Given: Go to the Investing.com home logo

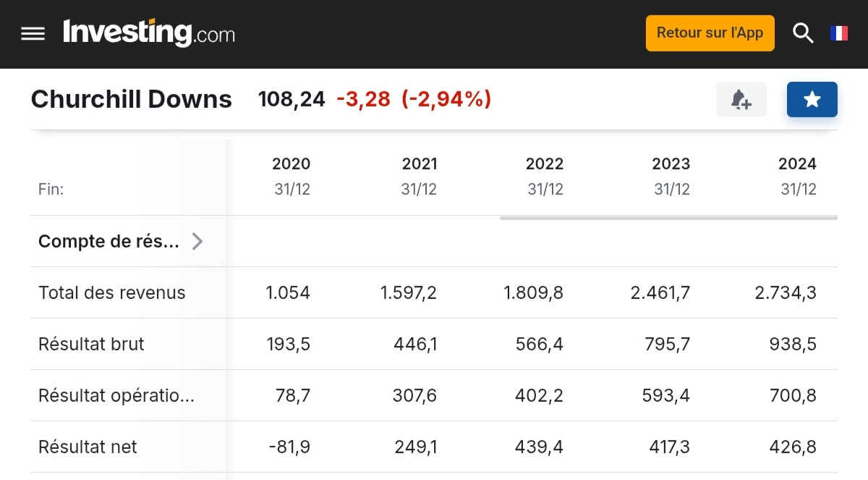Looking at the screenshot, I should (149, 33).
